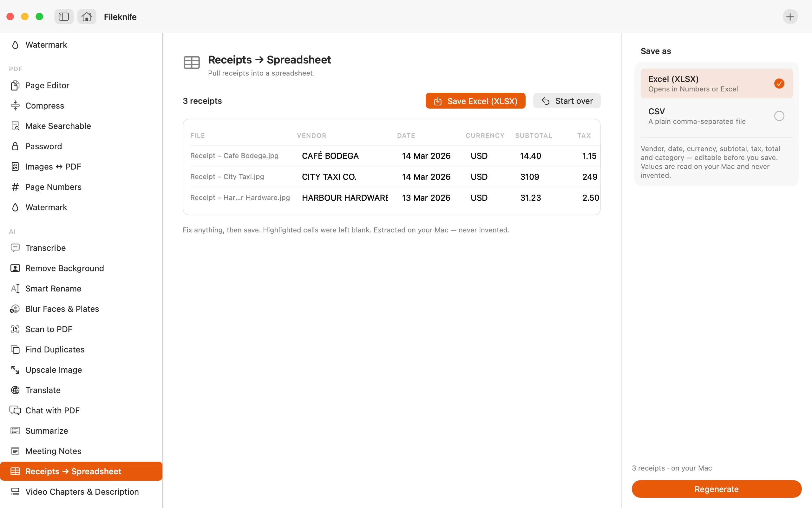Open Find Duplicates tool

81,350
